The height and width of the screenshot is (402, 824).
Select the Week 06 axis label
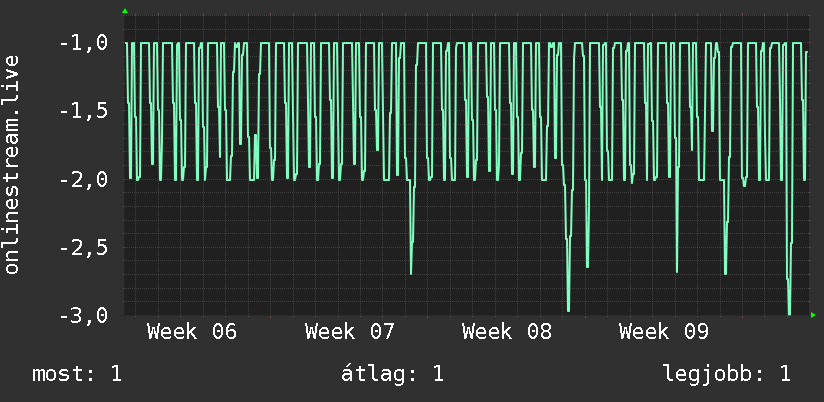pos(192,332)
